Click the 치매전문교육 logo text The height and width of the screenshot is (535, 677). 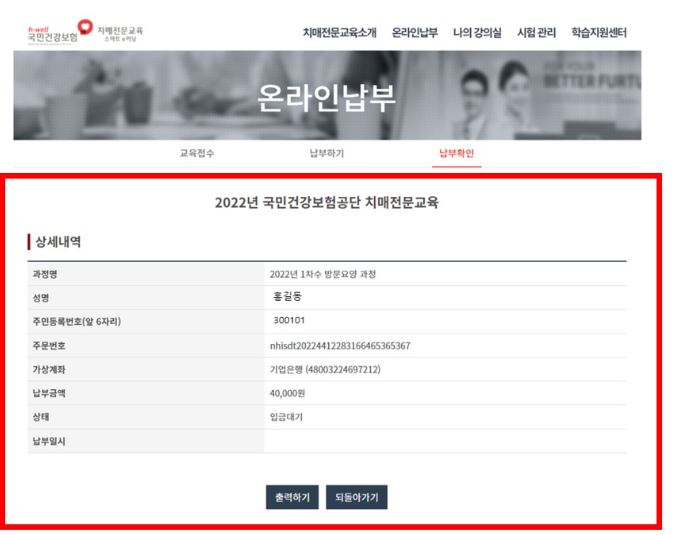(x=120, y=33)
